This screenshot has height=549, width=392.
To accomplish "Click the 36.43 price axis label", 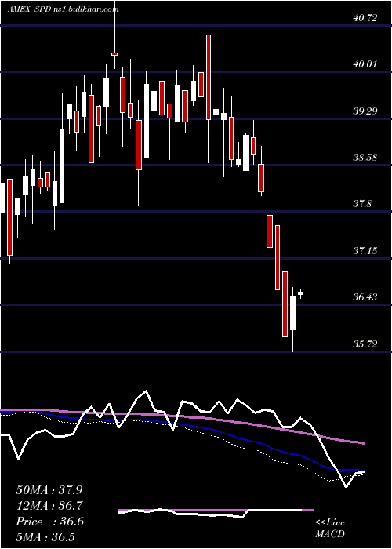I will (x=365, y=297).
